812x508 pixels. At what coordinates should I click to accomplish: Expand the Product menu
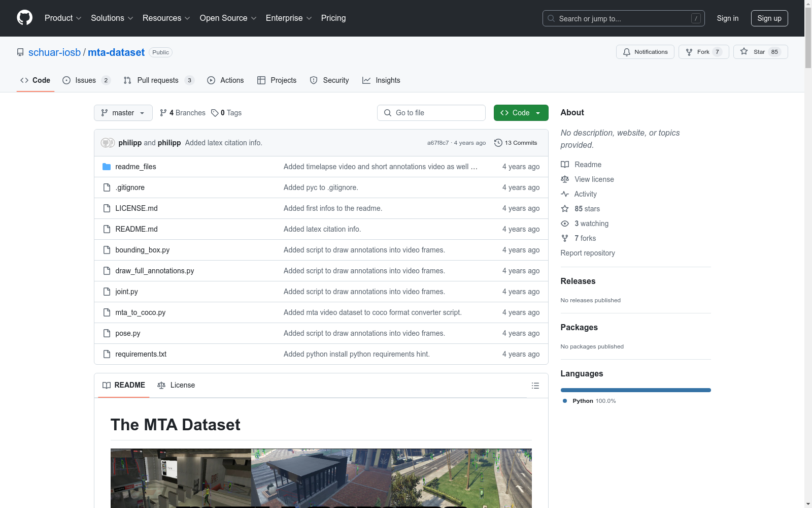point(63,18)
